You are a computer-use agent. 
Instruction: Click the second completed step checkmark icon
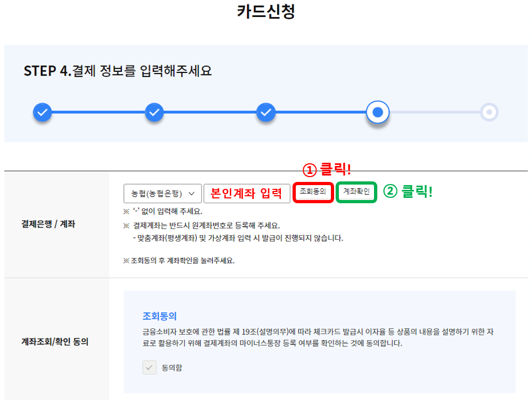pyautogui.click(x=154, y=112)
